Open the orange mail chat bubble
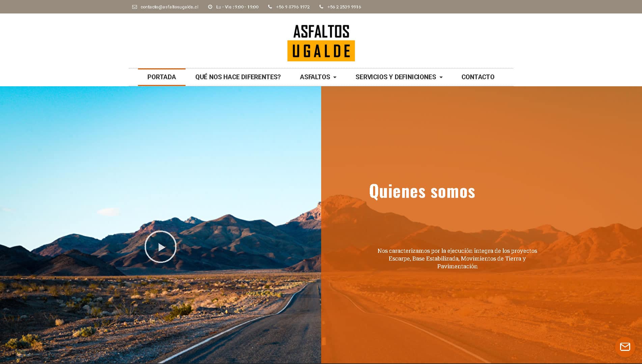The image size is (642, 364). pyautogui.click(x=625, y=347)
